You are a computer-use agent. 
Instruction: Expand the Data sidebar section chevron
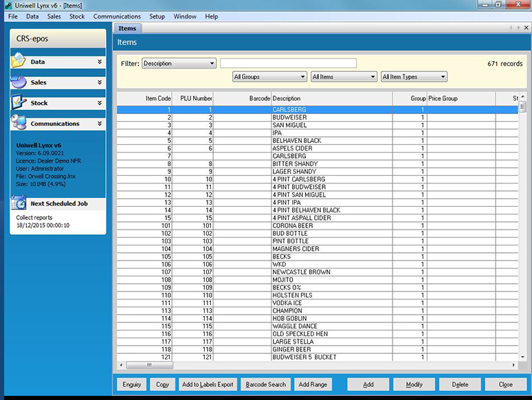click(100, 62)
